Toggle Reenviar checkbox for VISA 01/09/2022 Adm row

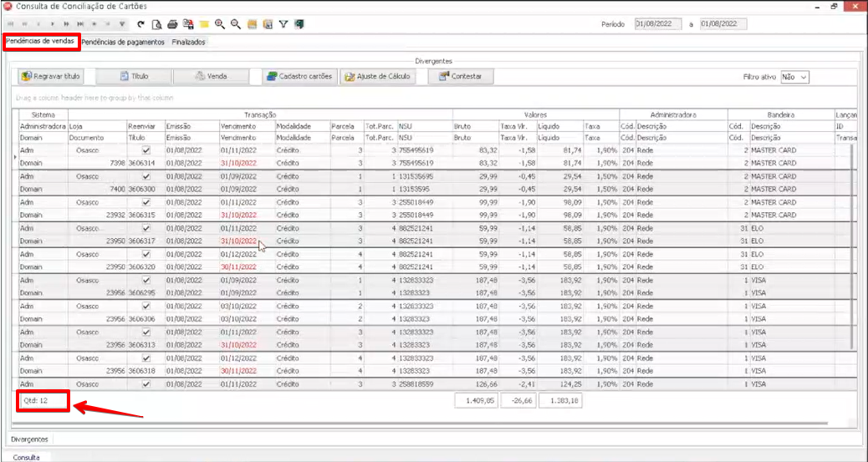pyautogui.click(x=146, y=280)
